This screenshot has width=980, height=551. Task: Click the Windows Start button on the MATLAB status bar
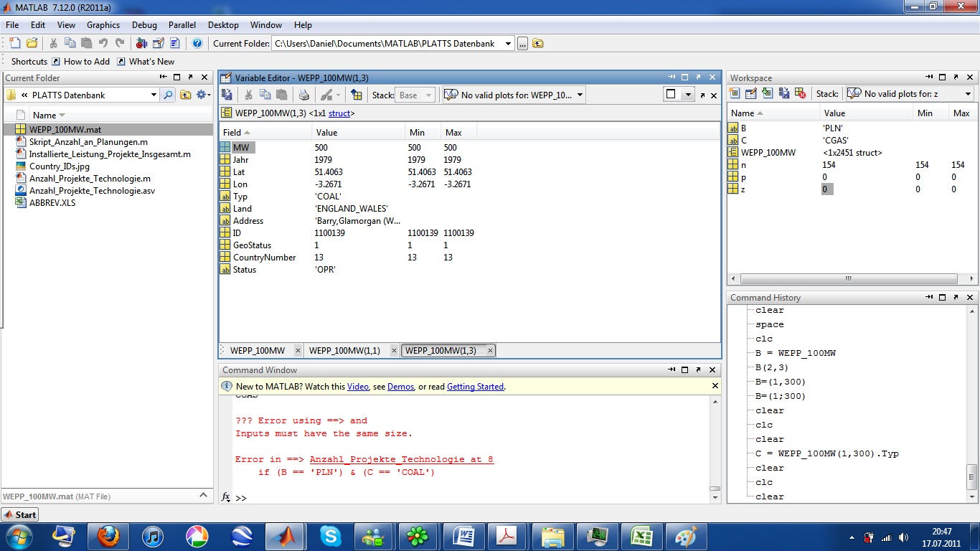(x=20, y=514)
